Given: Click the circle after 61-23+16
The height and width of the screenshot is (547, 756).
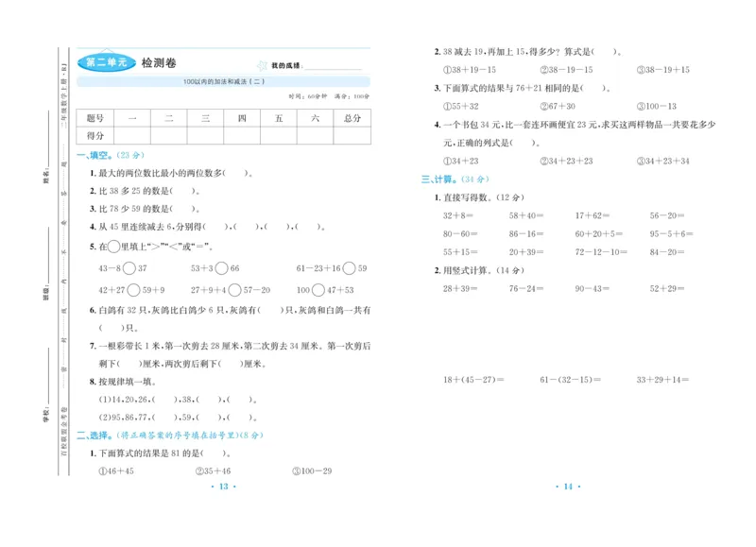Looking at the screenshot, I should (x=348, y=268).
